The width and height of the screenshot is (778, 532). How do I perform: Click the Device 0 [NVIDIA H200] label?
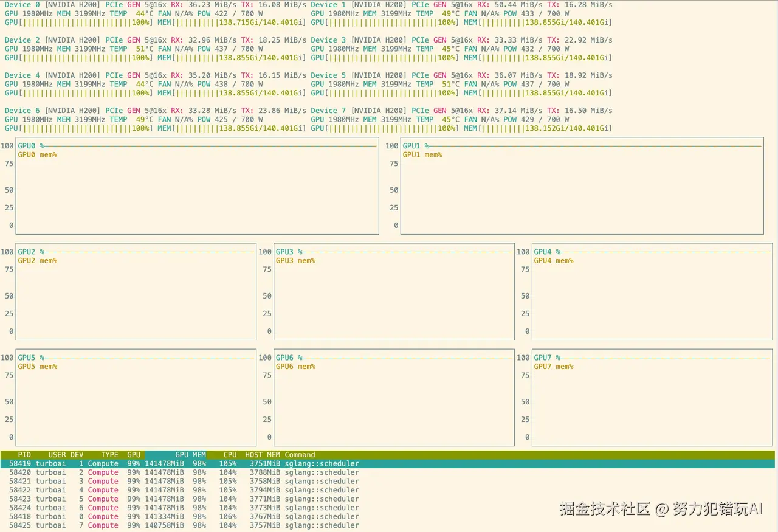pos(53,5)
